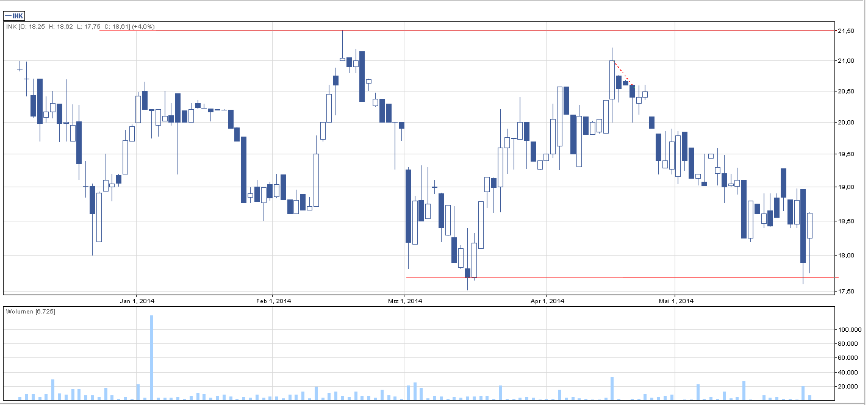This screenshot has width=868, height=405.
Task: Click the INK OHLC info text
Action: (x=80, y=27)
